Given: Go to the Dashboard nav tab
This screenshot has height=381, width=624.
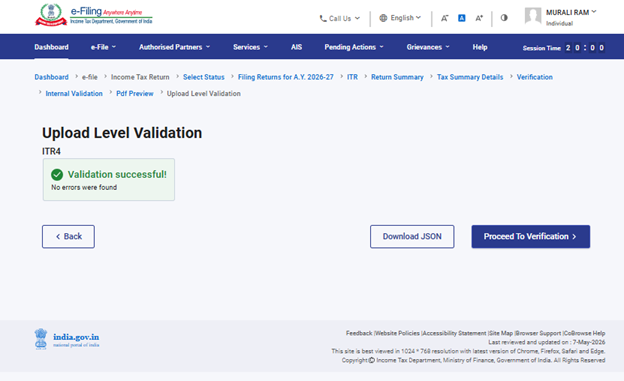Looking at the screenshot, I should tap(51, 47).
